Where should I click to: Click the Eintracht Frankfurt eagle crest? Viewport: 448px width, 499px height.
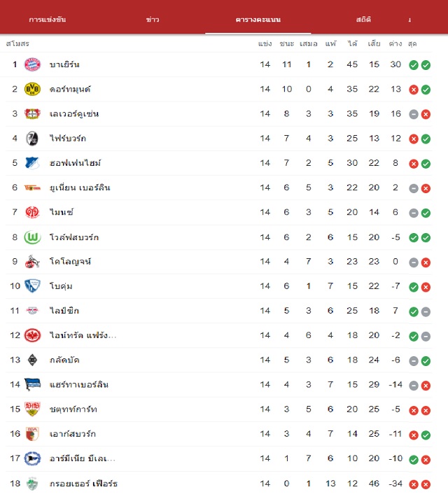(32, 335)
